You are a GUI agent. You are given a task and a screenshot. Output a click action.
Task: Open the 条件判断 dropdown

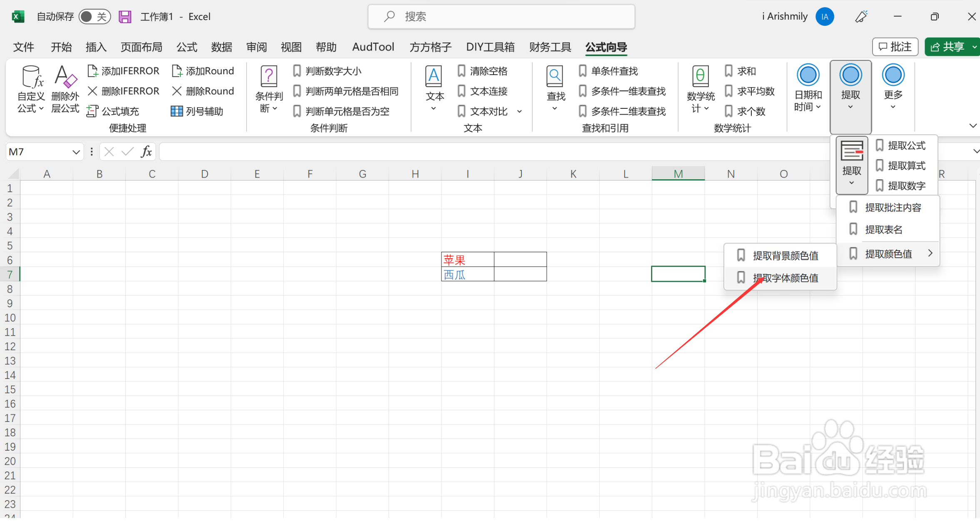pyautogui.click(x=269, y=89)
